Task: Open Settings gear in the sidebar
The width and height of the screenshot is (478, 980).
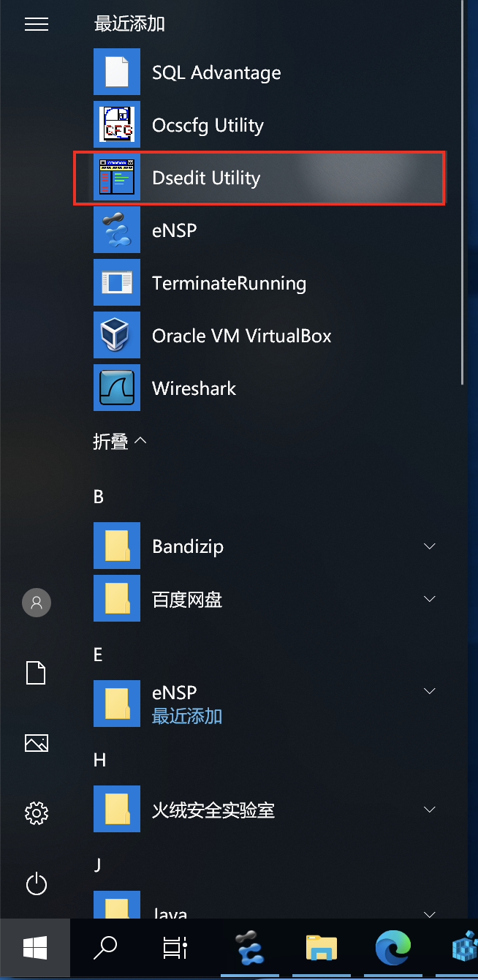Action: pyautogui.click(x=37, y=813)
